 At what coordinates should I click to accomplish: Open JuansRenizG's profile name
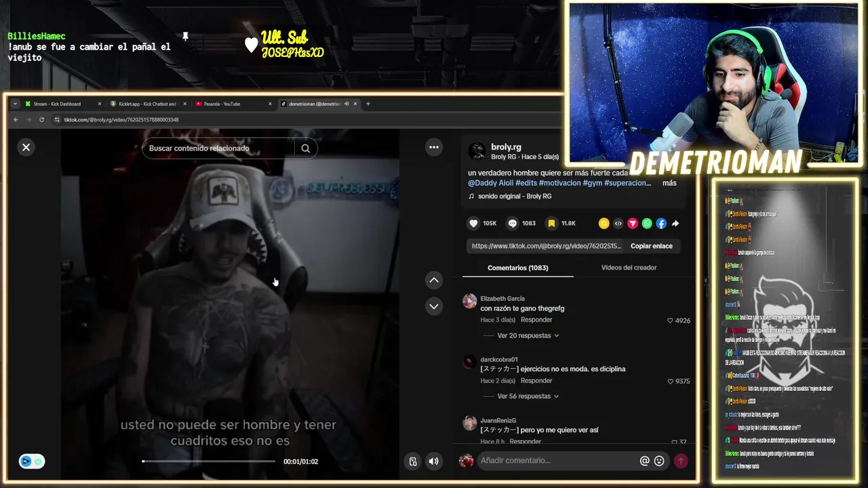click(498, 420)
